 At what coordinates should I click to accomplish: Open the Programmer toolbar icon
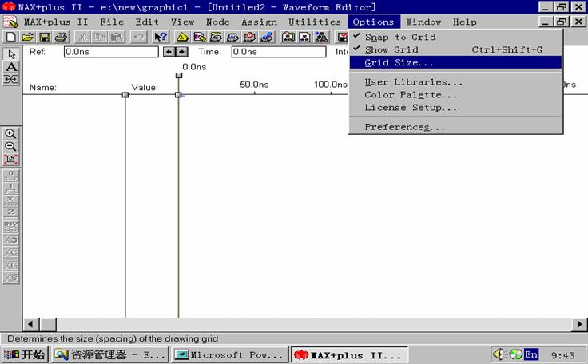click(x=267, y=37)
